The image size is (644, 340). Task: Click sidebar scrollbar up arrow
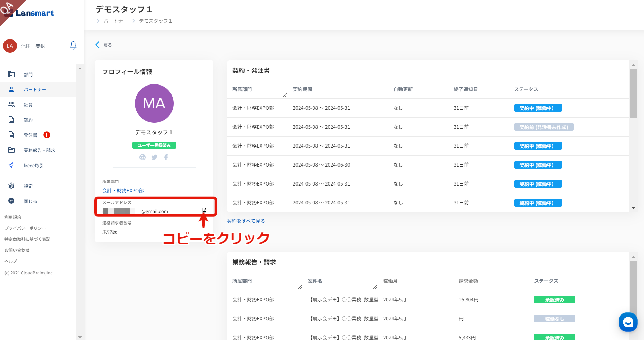point(80,68)
